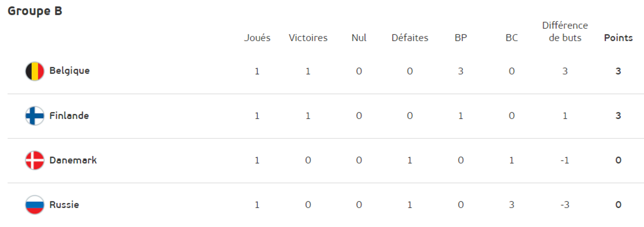Screen dimensions: 644x227
Task: Click the Défaites column header
Action: [410, 38]
